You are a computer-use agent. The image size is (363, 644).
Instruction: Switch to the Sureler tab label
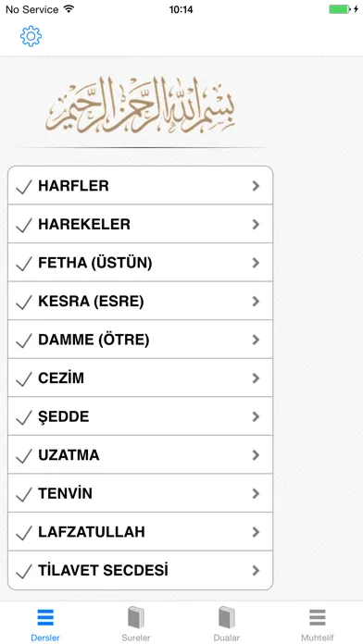pos(136,638)
